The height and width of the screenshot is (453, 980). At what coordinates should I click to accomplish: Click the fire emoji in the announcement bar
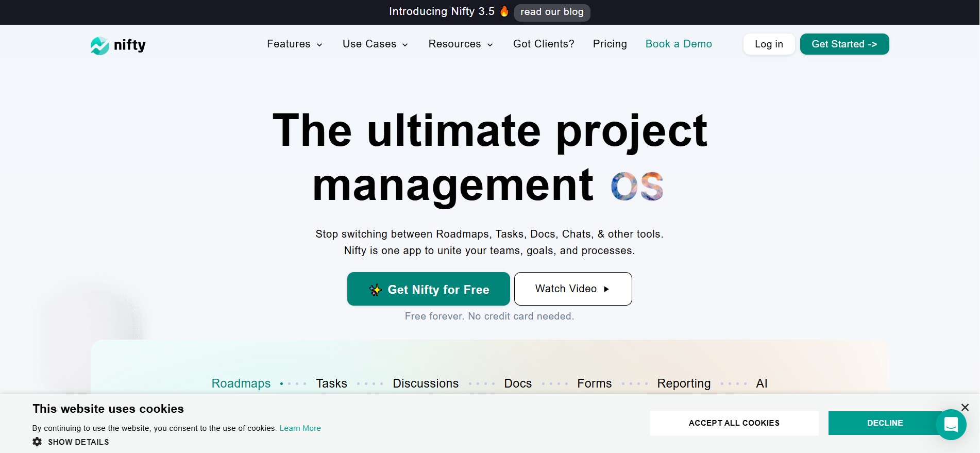coord(504,11)
